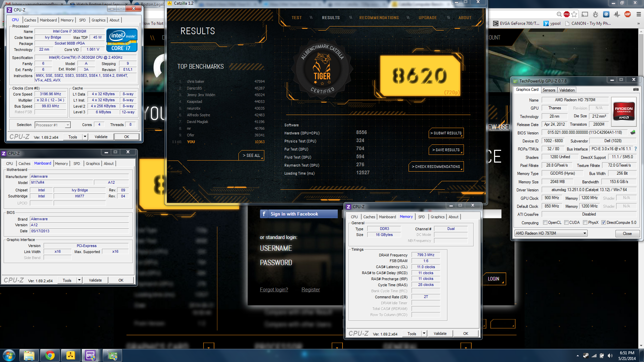Click the blue circular arrow extension icon

pyautogui.click(x=606, y=14)
